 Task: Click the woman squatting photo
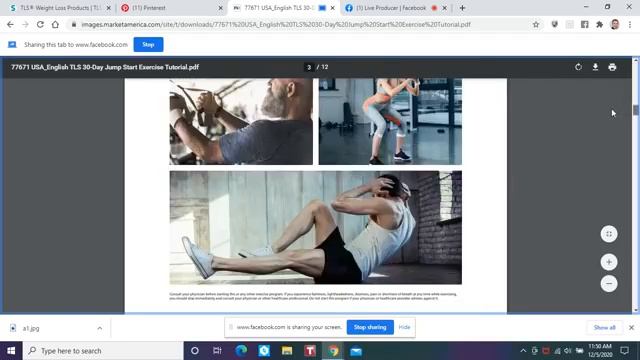[390, 122]
